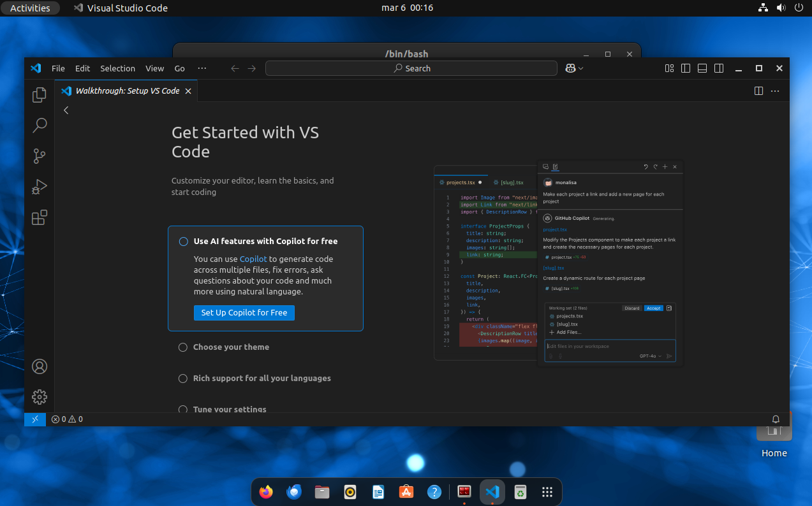Open the Manage gear icon

(x=40, y=396)
